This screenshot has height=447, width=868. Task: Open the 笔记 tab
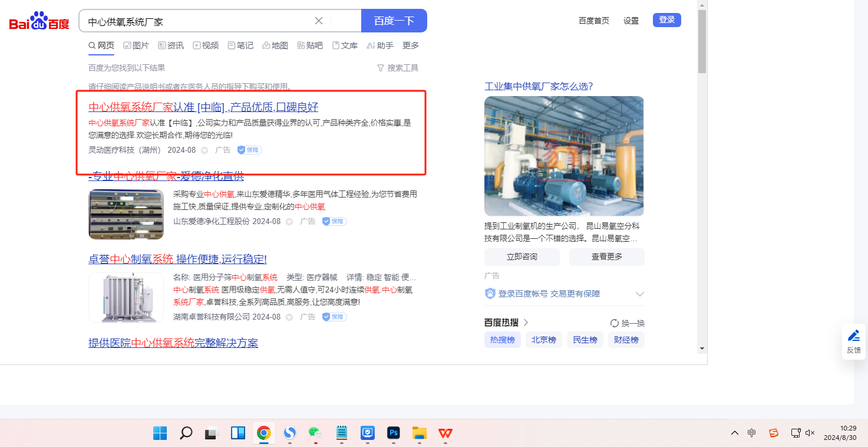[x=240, y=45]
